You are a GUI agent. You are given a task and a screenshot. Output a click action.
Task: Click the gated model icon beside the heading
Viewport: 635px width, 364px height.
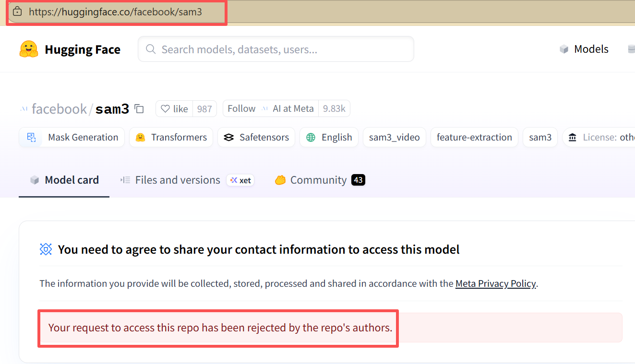(x=46, y=249)
